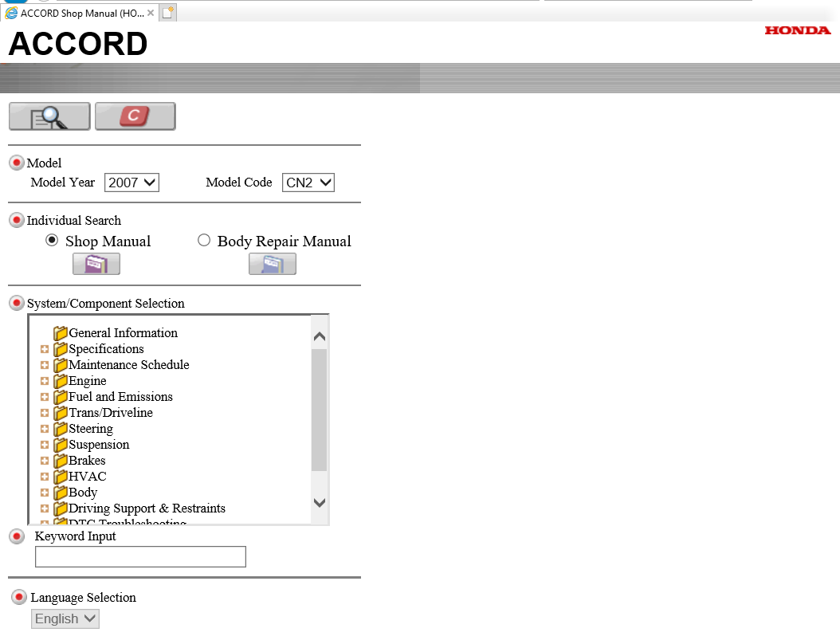Click the tree list scrollbar thumb
Image resolution: width=840 pixels, height=640 pixels.
(320, 410)
